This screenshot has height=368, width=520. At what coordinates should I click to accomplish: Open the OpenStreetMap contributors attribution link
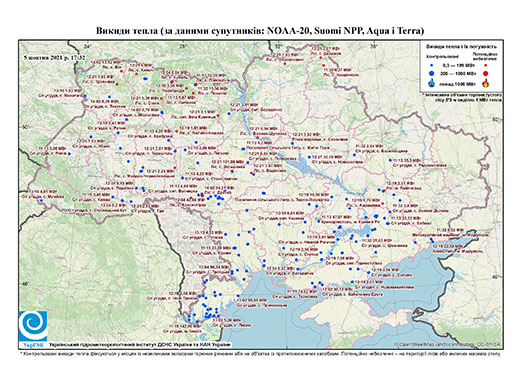447,344
